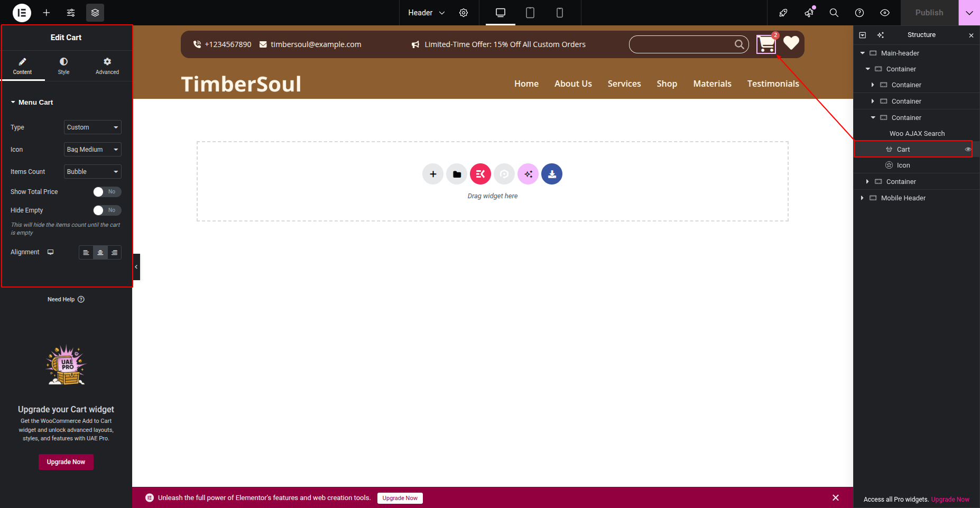
Task: Open header page settings gear
Action: 464,13
